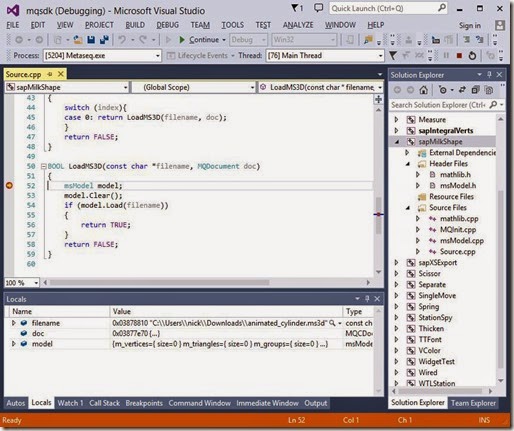Open the BUILD menu
Viewport: 514px width, 431px height.
click(x=135, y=25)
